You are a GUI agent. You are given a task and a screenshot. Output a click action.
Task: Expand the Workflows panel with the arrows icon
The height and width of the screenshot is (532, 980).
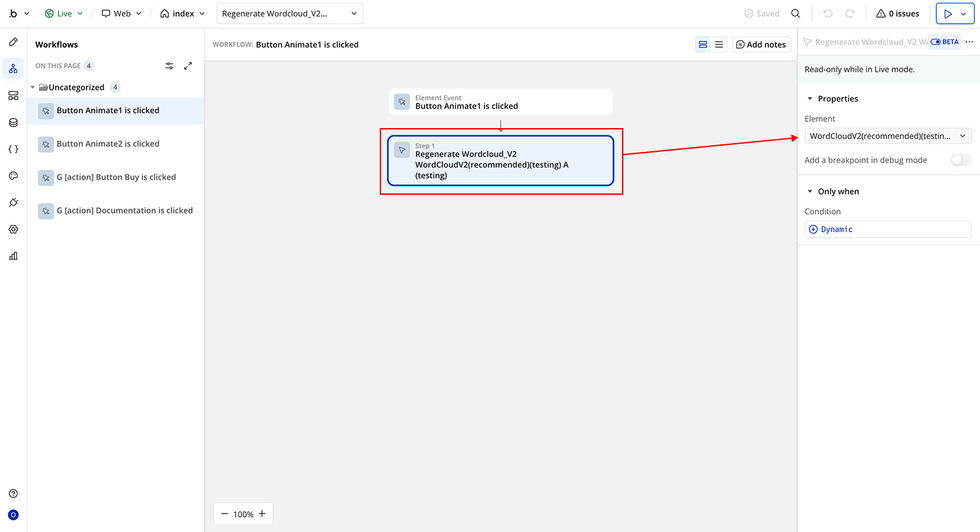coord(189,66)
